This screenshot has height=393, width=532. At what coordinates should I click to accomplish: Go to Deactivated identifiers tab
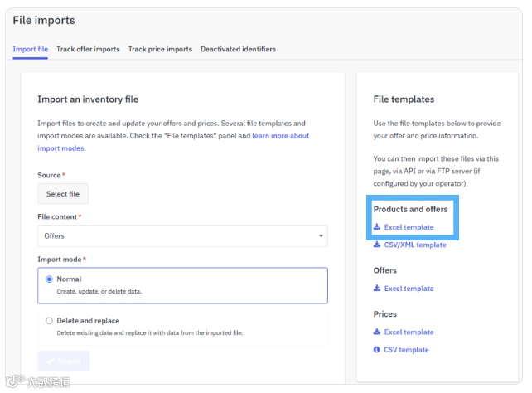[x=238, y=49]
